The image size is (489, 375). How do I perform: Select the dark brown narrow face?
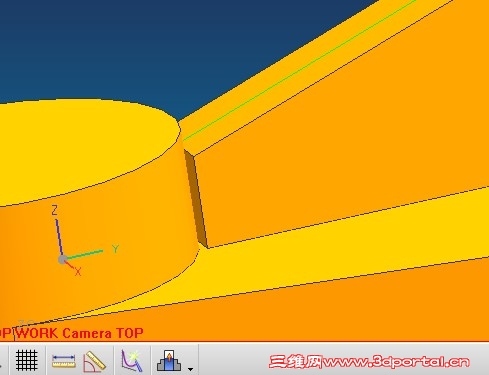tap(197, 199)
